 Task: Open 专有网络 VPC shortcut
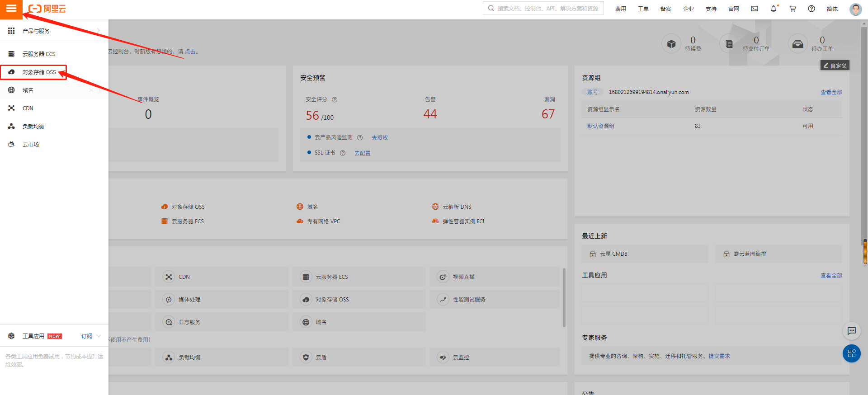[x=318, y=221]
